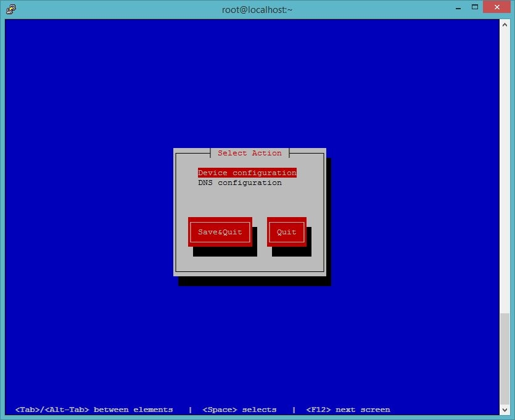Click the <Tab>/<Alt-Tab> between elements hint
This screenshot has width=515, height=420.
click(x=94, y=410)
